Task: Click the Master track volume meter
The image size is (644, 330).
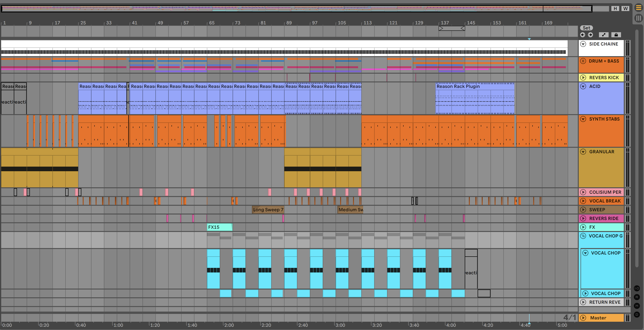Action: click(627, 318)
